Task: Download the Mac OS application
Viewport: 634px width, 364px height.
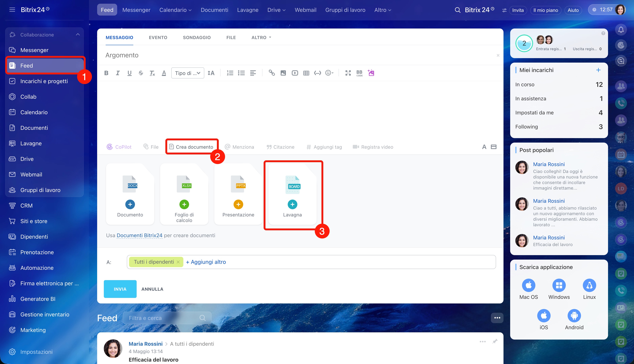Action: tap(529, 289)
